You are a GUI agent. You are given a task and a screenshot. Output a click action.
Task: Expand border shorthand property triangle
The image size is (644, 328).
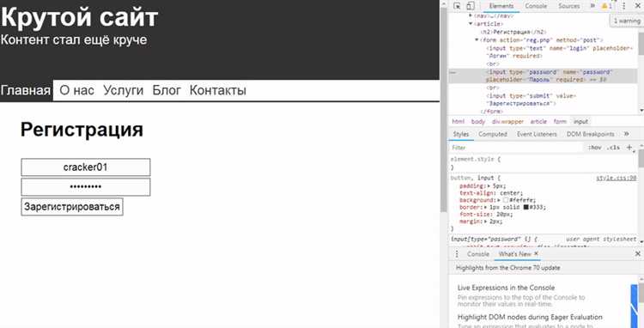click(486, 207)
